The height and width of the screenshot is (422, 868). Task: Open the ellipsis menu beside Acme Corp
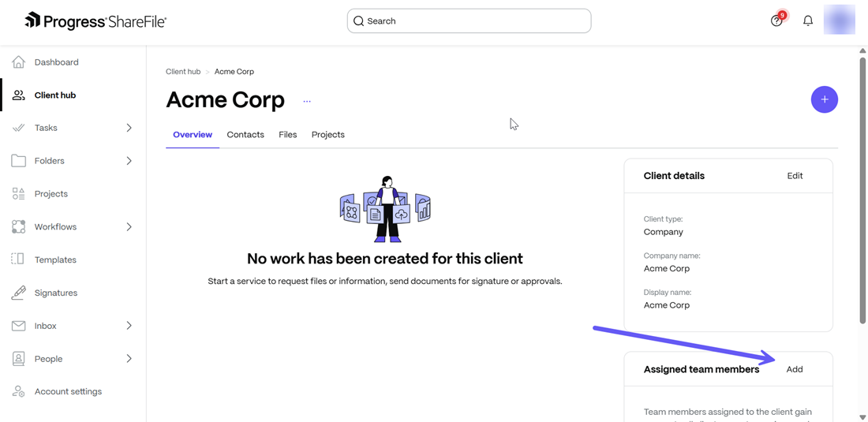coord(307,101)
